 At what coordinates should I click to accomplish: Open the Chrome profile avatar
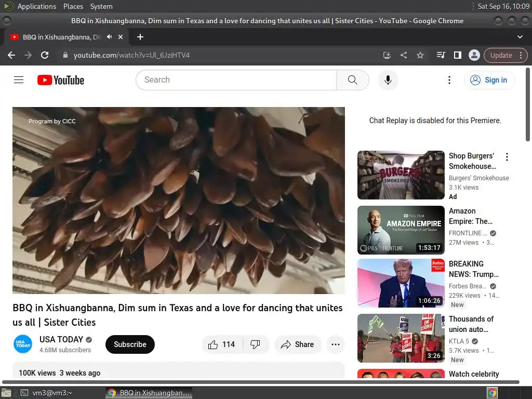(474, 55)
